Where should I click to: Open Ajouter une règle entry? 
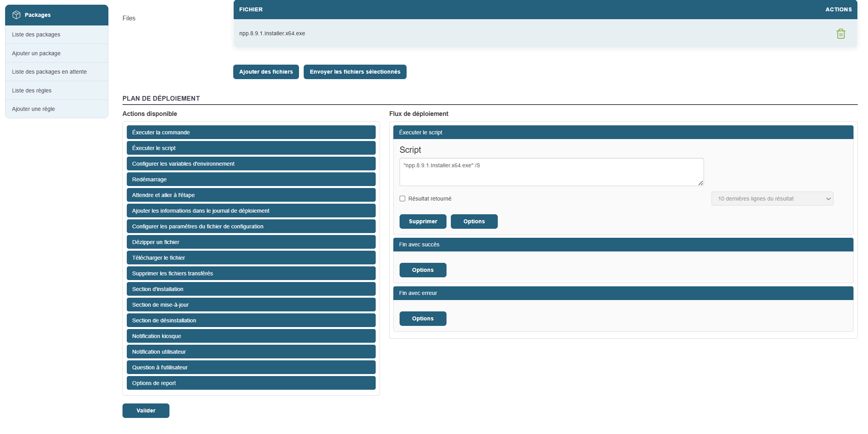coord(33,109)
